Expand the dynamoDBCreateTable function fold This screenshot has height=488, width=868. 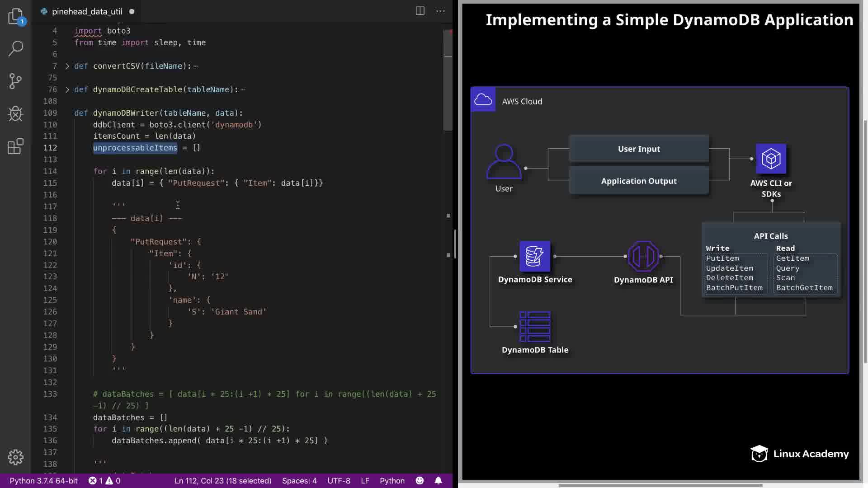pos(67,89)
